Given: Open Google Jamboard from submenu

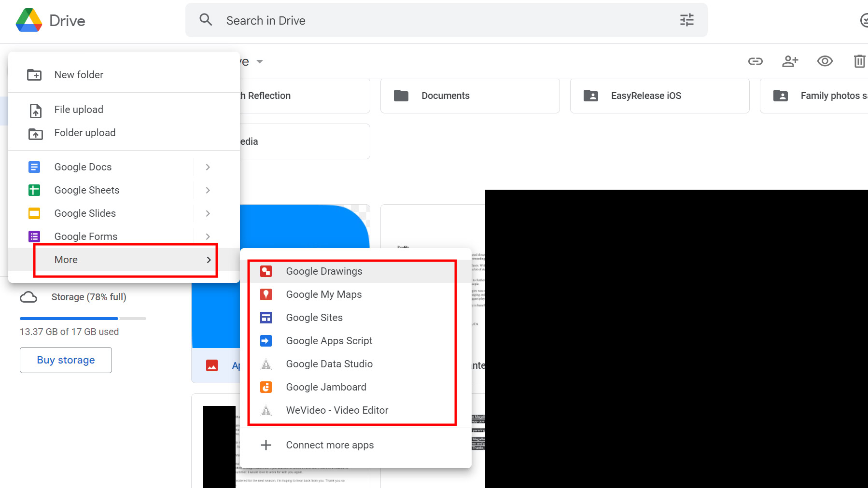Looking at the screenshot, I should pos(326,387).
